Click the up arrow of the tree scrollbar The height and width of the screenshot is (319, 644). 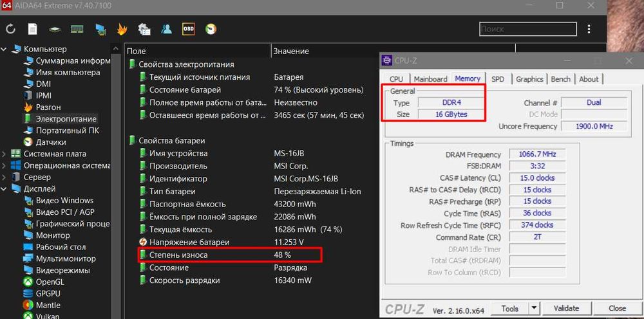(115, 48)
